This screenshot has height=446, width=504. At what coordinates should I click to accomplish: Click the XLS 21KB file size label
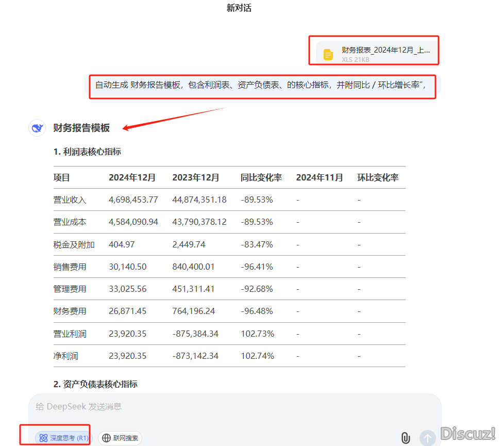click(x=355, y=59)
